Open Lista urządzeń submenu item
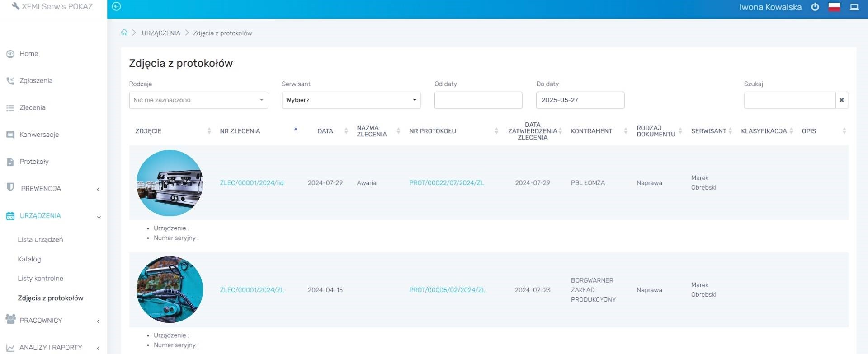The image size is (868, 354). click(40, 240)
